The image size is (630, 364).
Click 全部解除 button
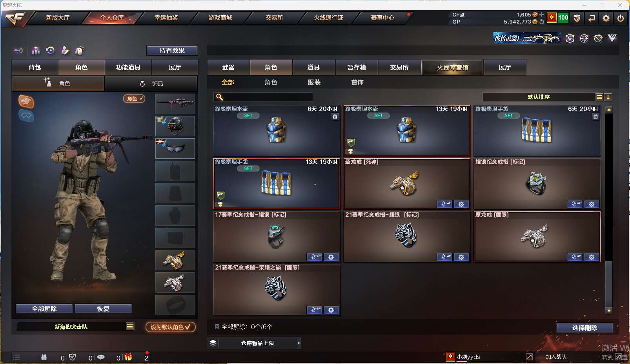coord(44,309)
